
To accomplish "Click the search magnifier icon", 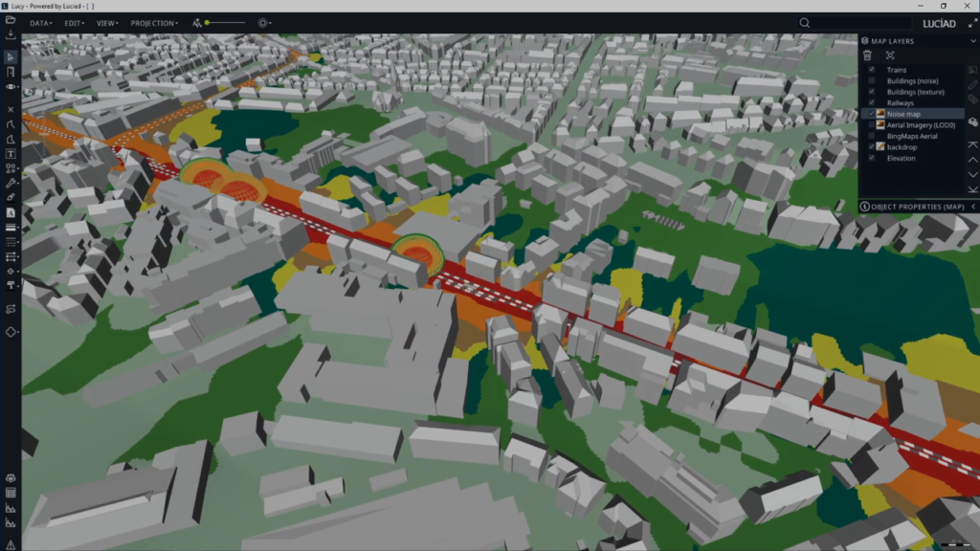I will (x=804, y=22).
